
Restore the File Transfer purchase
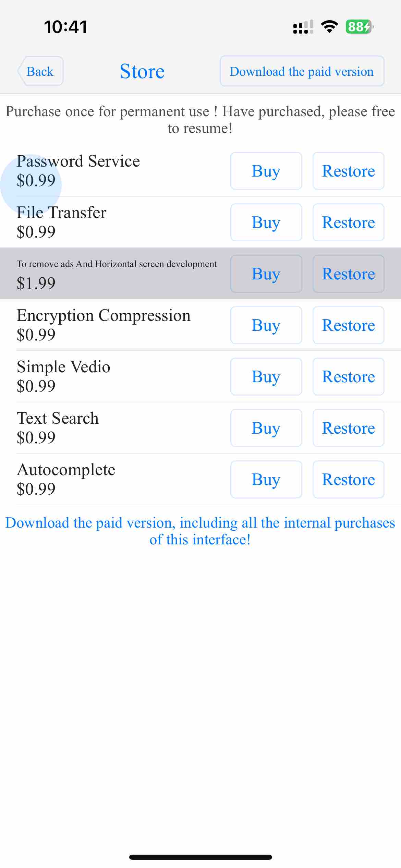(x=348, y=222)
